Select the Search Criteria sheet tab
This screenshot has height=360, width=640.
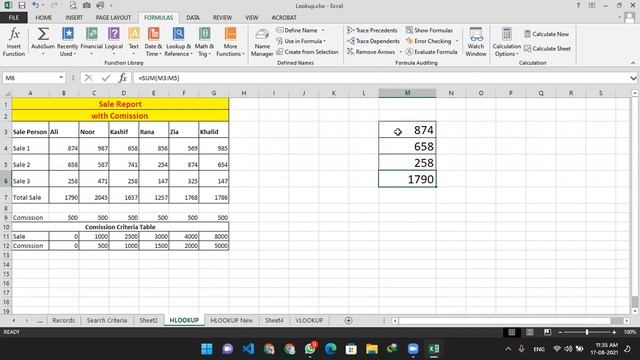point(107,320)
